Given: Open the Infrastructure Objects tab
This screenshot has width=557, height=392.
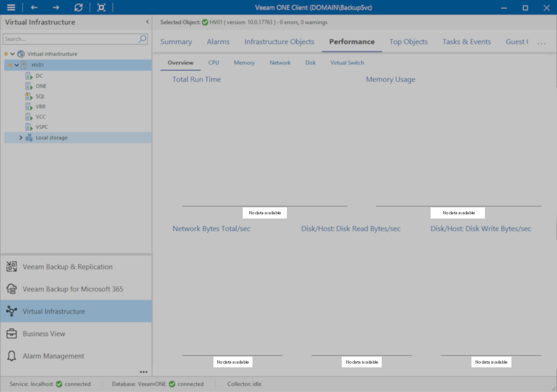Looking at the screenshot, I should point(279,41).
